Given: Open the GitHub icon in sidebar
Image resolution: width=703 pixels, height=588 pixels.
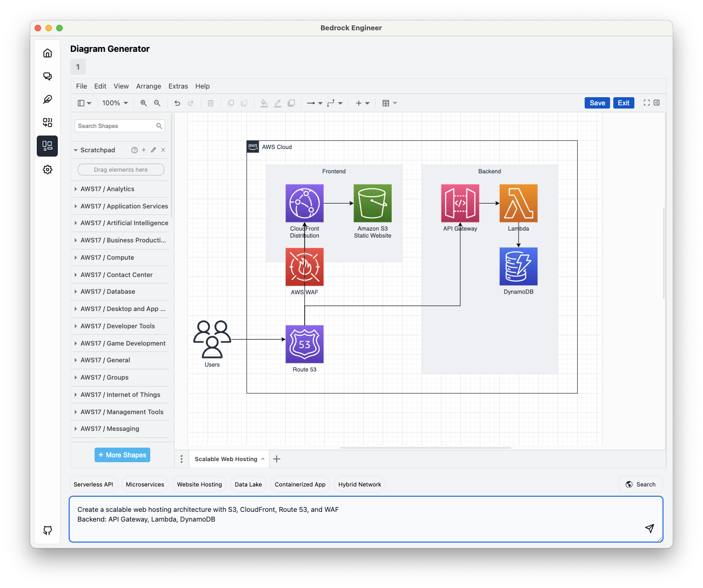Looking at the screenshot, I should pyautogui.click(x=48, y=530).
